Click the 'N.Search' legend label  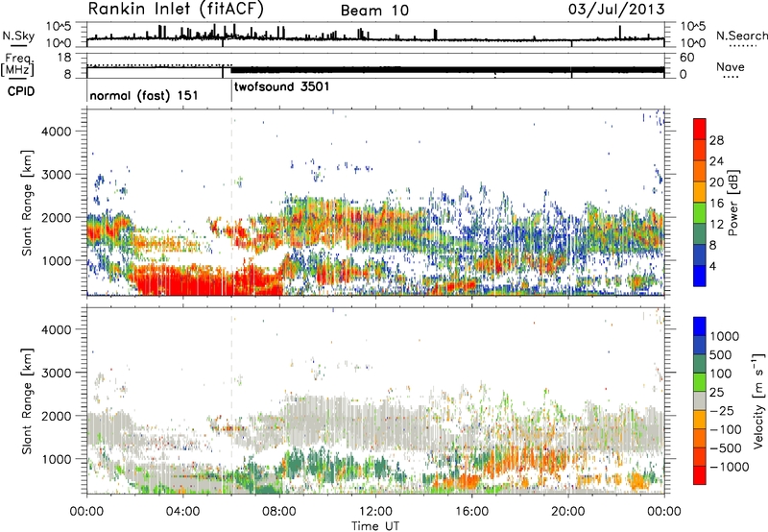[741, 36]
